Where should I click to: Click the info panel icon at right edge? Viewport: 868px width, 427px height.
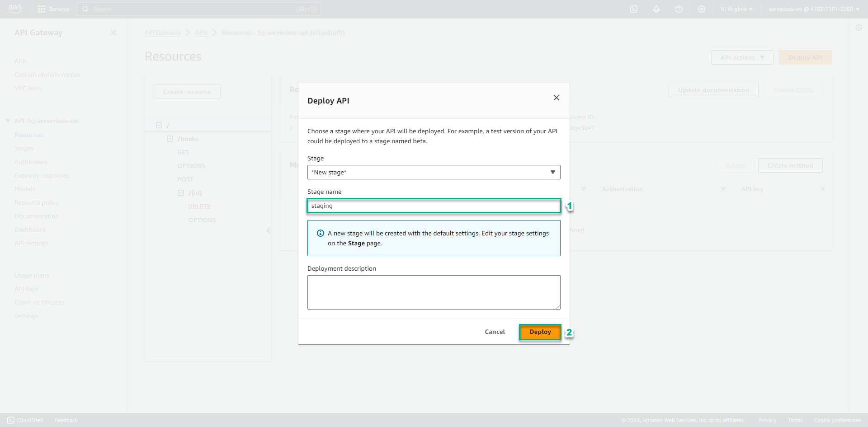coord(859,28)
